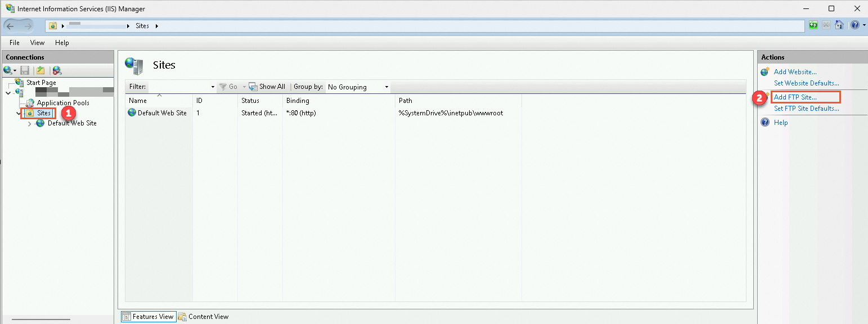
Task: Select Start Page label in Connections tree
Action: pos(41,83)
